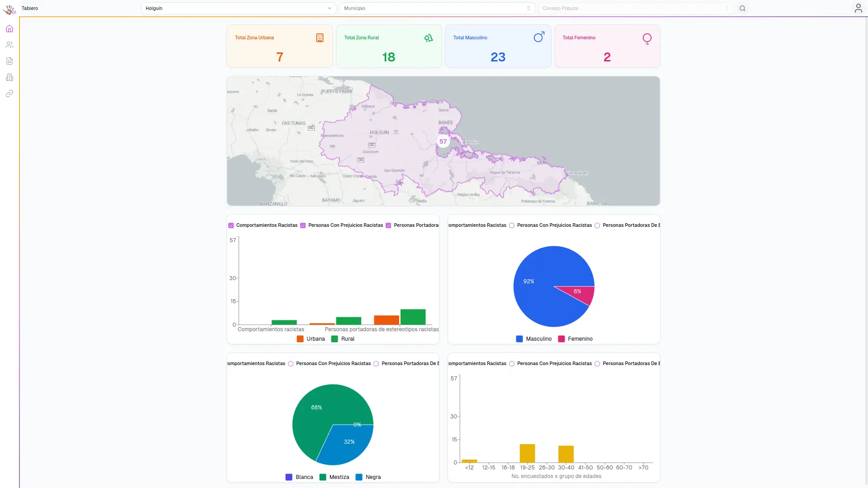This screenshot has width=868, height=488.
Task: Select Personas Con Prejuicios Racistas in gender chart
Action: 512,225
